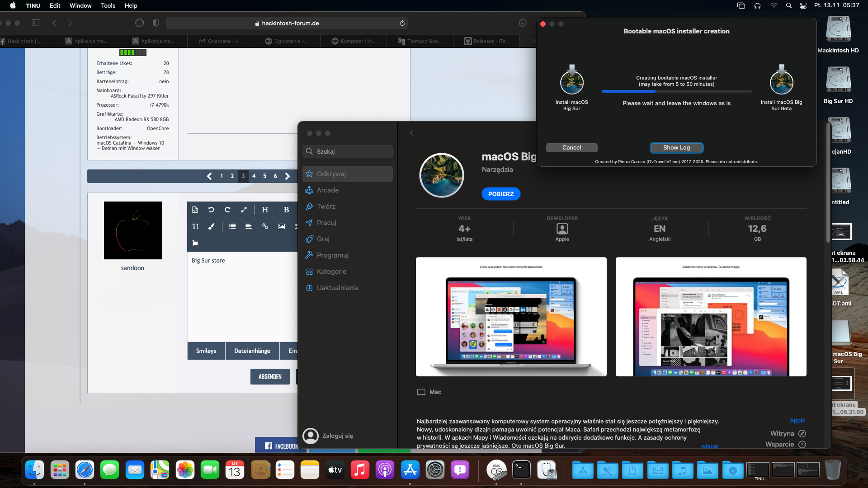Expand editor to fullscreen mode

pos(244,210)
